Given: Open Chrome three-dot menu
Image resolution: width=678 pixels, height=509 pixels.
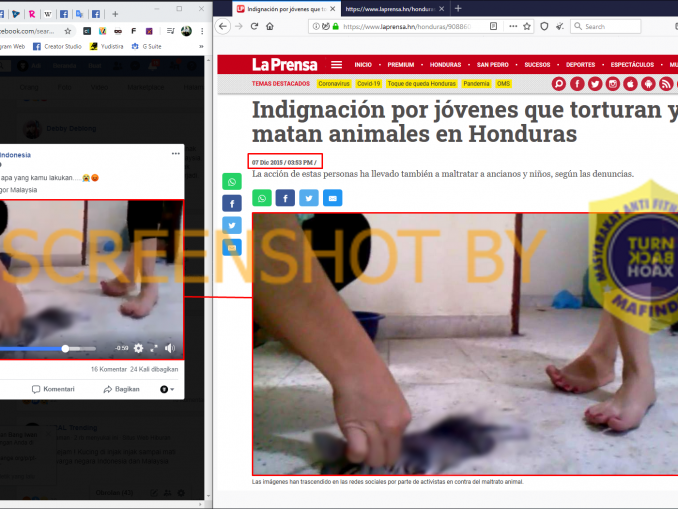Looking at the screenshot, I should (x=202, y=31).
